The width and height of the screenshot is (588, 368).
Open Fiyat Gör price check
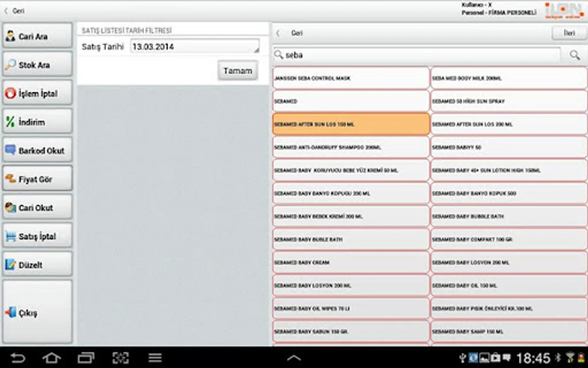tap(38, 179)
